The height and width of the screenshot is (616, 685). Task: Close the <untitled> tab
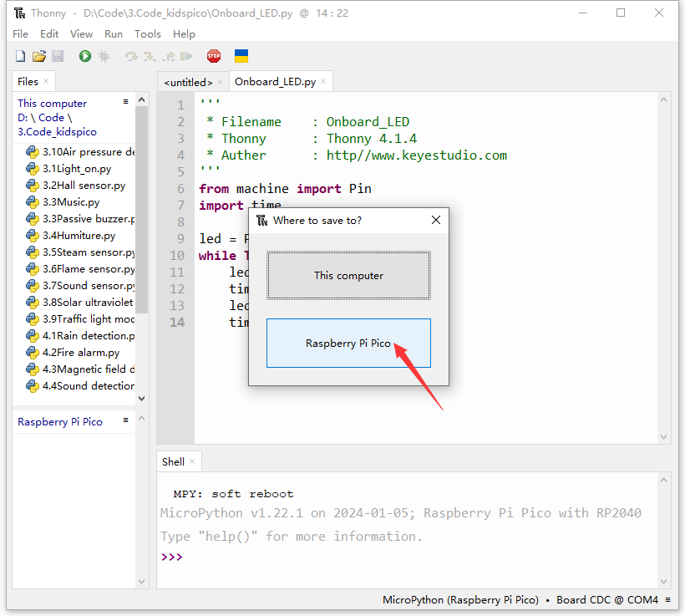point(220,82)
